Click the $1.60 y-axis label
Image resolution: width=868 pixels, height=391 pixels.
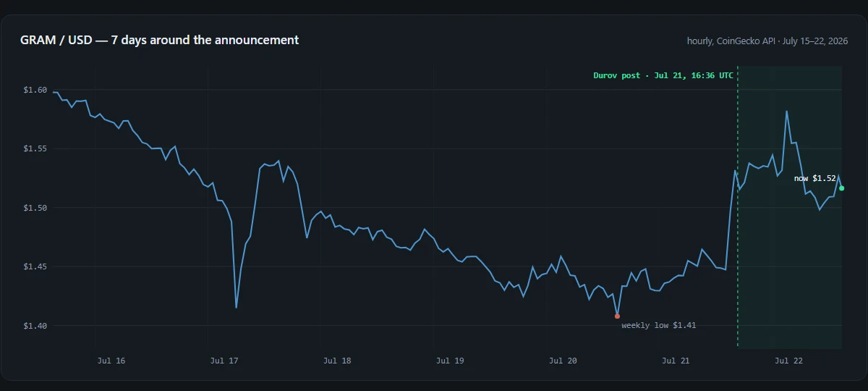35,90
